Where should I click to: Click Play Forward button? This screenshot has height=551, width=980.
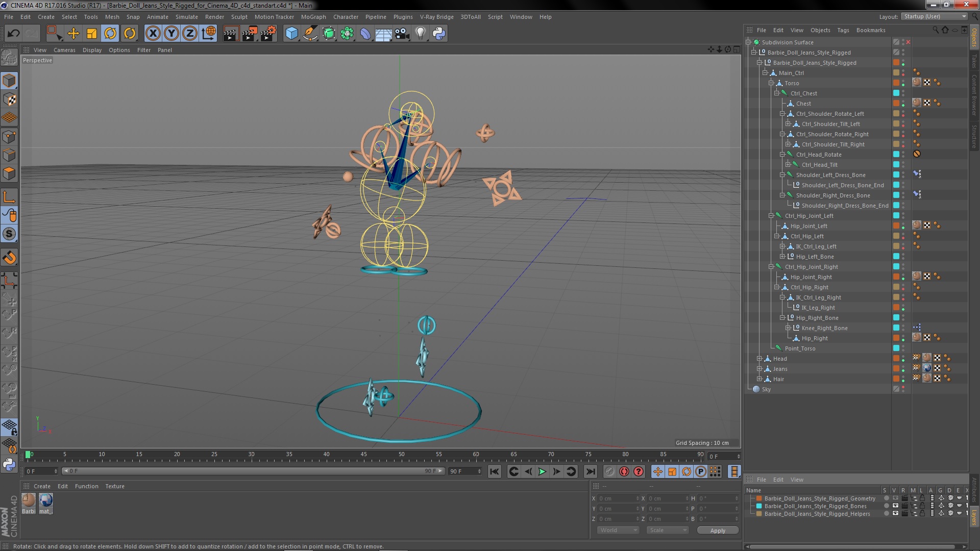coord(542,471)
